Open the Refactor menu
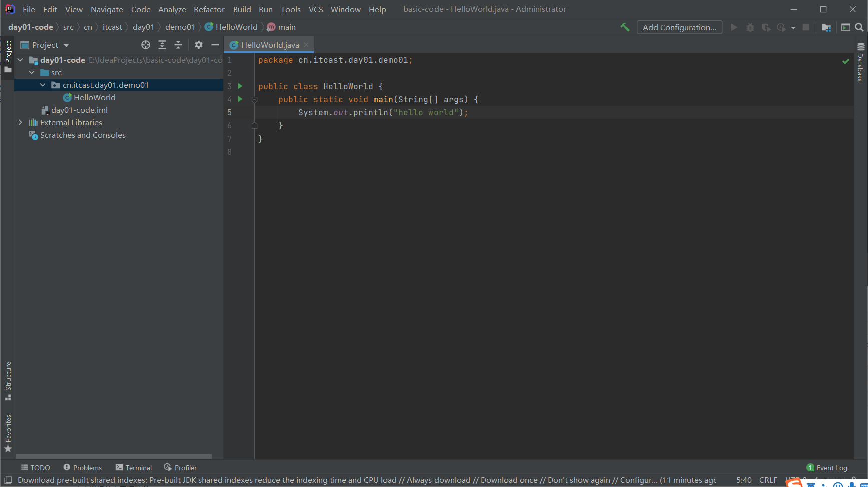Screen dimensions: 868x487 pyautogui.click(x=209, y=9)
